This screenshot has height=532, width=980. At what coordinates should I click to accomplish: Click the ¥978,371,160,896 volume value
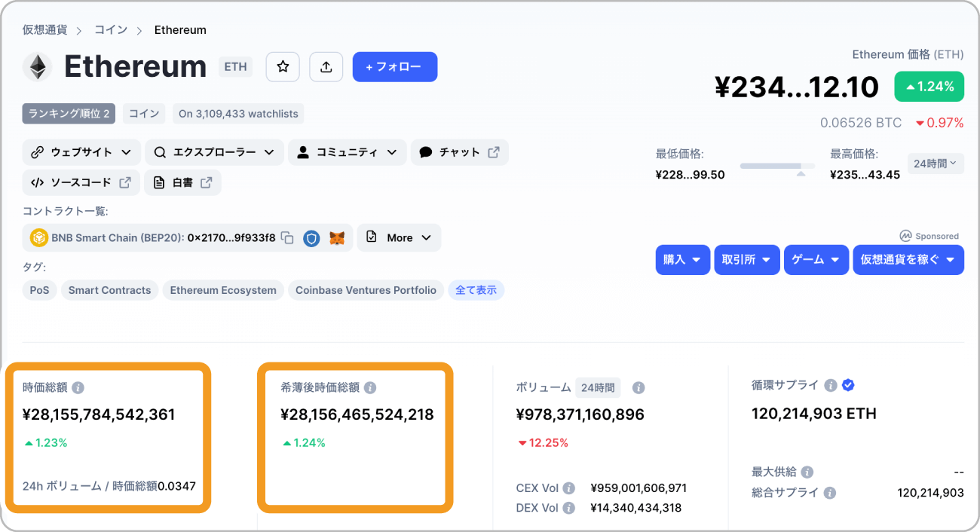(580, 414)
